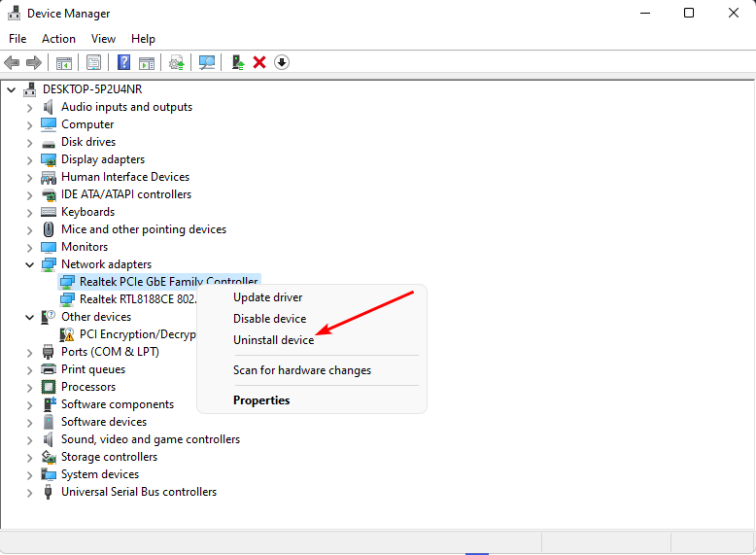Collapse the DESKTOP-5P2U4NR root node
Viewport: 756px width, 555px height.
coord(12,89)
